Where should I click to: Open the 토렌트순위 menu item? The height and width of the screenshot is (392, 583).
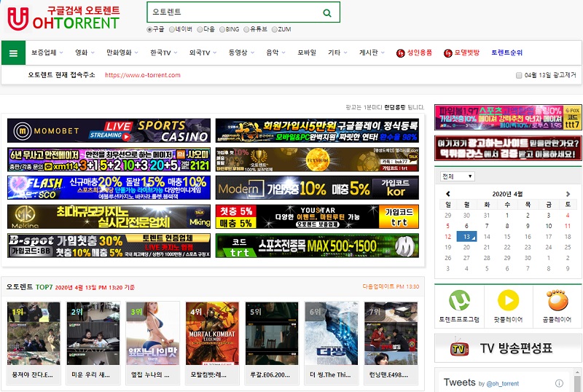point(506,52)
